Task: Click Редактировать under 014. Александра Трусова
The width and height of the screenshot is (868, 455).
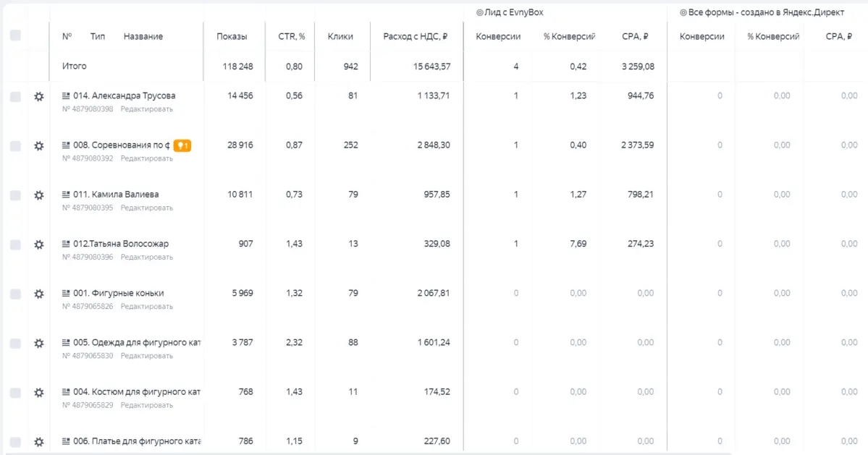Action: pos(147,109)
